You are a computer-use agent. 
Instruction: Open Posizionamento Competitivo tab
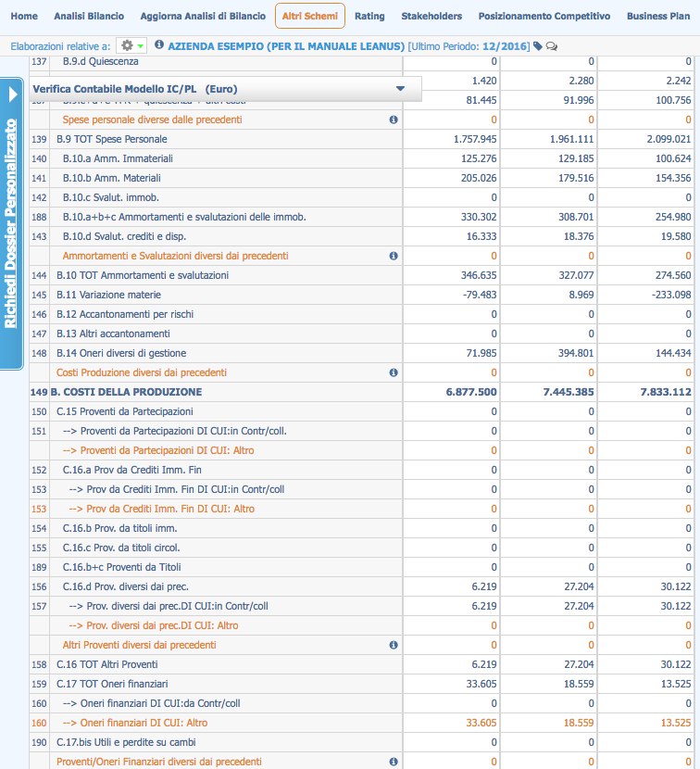[x=544, y=16]
